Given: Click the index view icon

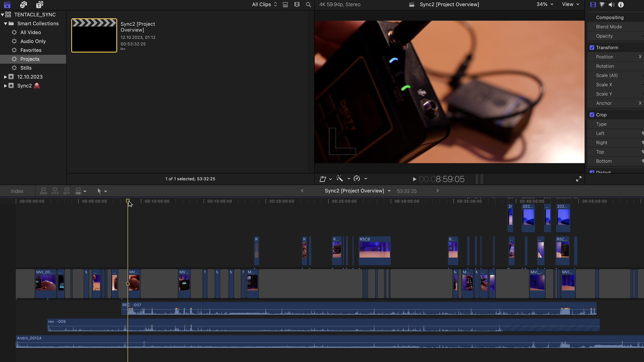Looking at the screenshot, I should click(x=17, y=191).
